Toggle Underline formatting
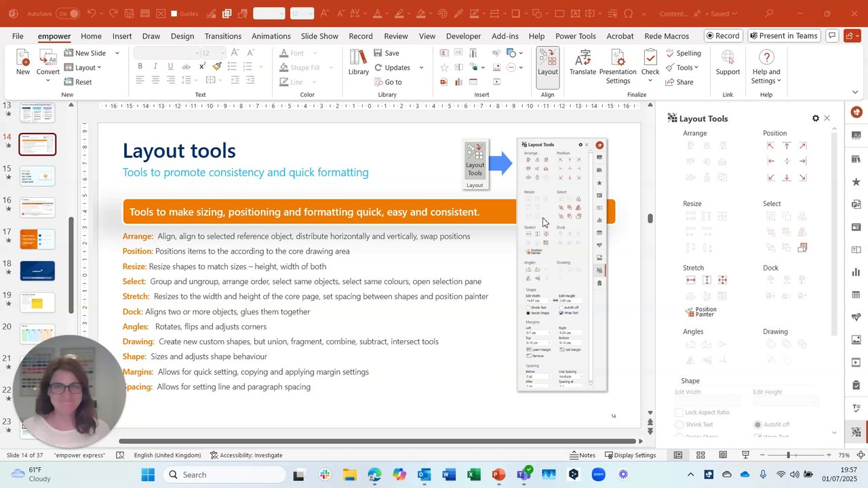Viewport: 868px width, 488px height. coord(170,66)
